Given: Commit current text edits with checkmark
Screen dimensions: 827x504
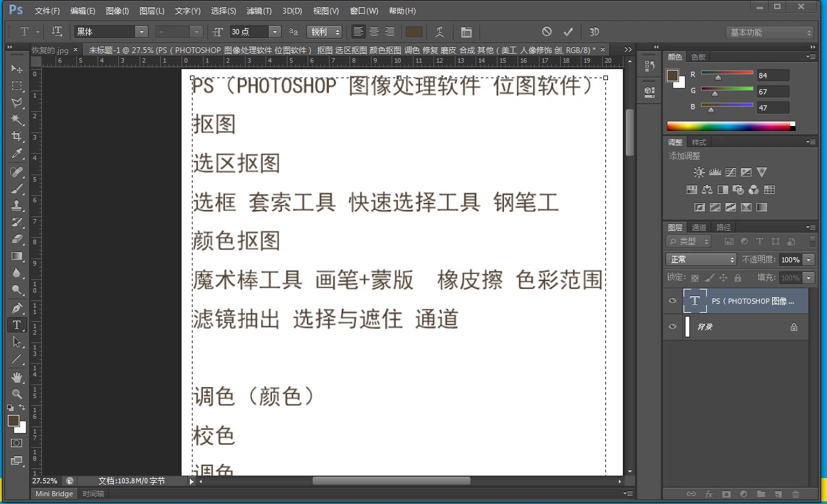Looking at the screenshot, I should click(569, 32).
